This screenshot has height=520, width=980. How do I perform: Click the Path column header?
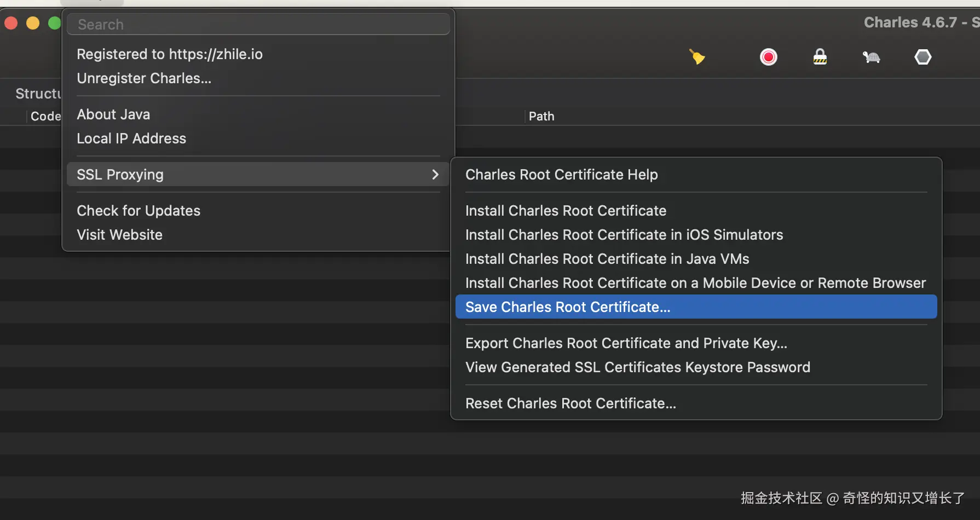[x=541, y=116]
